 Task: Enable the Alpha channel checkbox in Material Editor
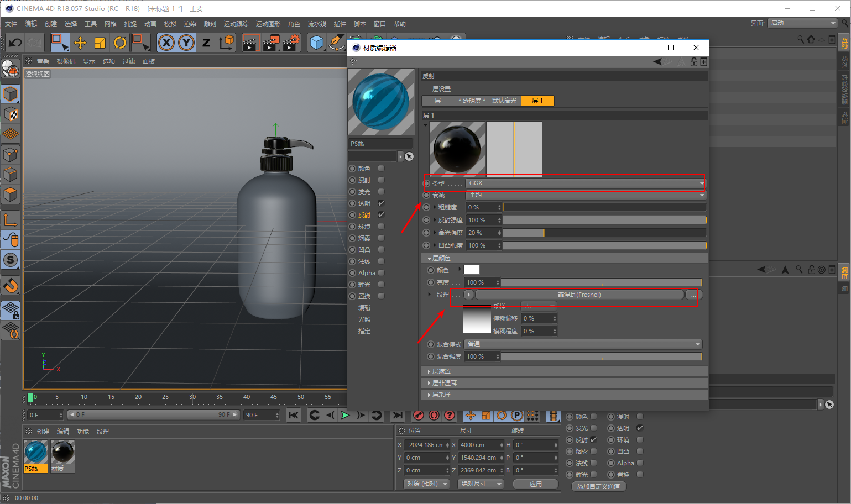pyautogui.click(x=381, y=273)
